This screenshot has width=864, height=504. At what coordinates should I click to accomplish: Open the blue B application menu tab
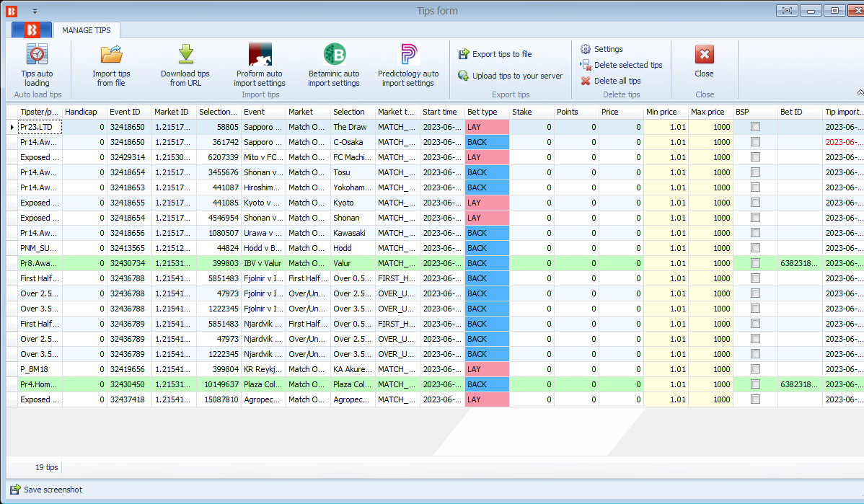(32, 30)
